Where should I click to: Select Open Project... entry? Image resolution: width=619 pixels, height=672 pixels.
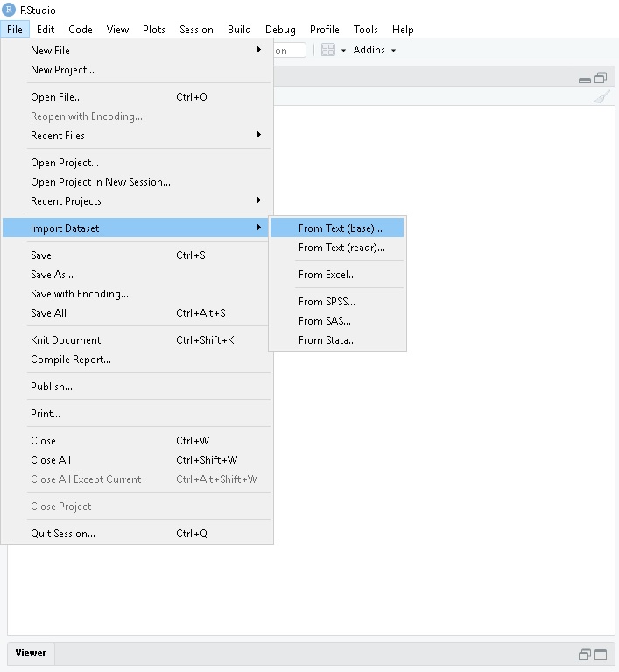137,163
